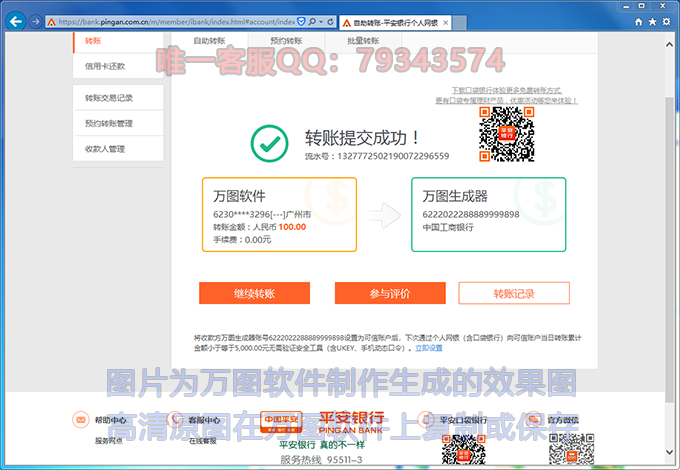
Task: Click the QR code image beside the success message
Action: point(499,134)
